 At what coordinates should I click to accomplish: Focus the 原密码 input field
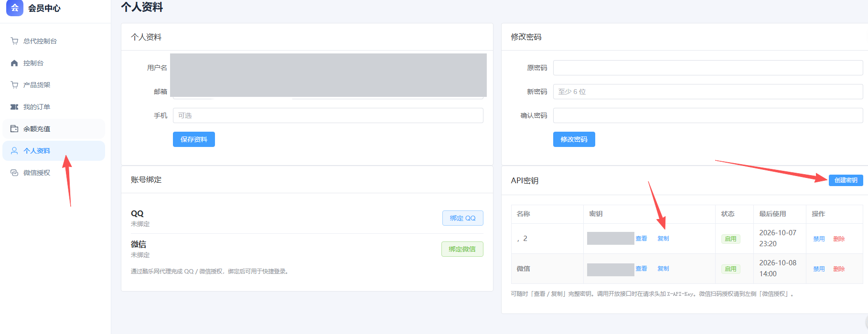pos(708,68)
